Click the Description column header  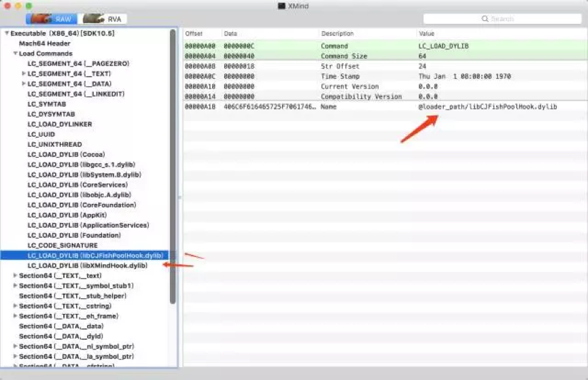(367, 33)
